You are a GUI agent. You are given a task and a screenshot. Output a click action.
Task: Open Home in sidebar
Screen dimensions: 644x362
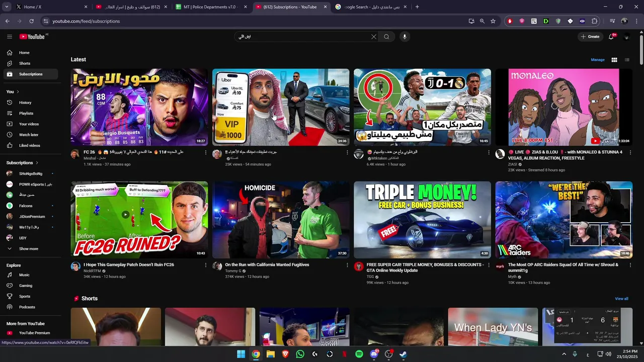point(31,53)
